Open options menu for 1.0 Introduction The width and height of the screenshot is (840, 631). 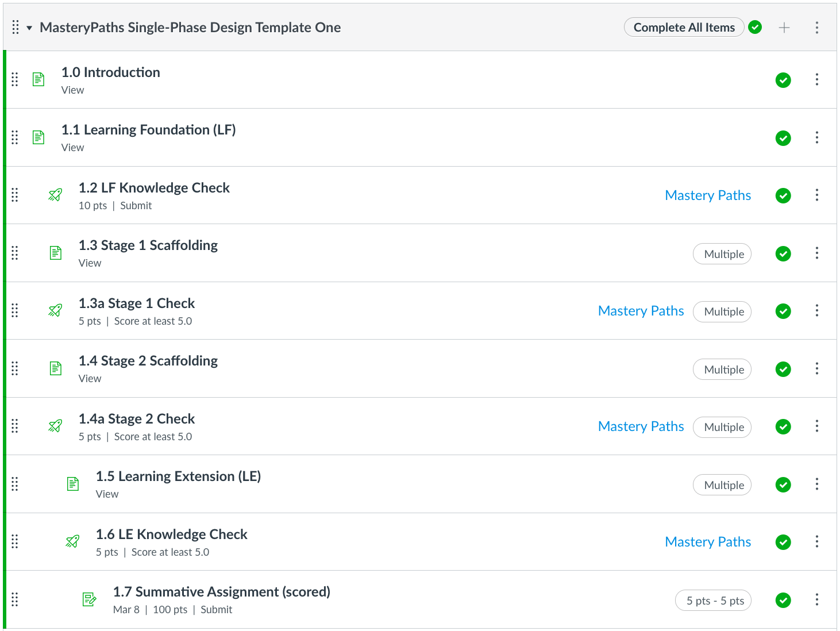[x=817, y=79]
